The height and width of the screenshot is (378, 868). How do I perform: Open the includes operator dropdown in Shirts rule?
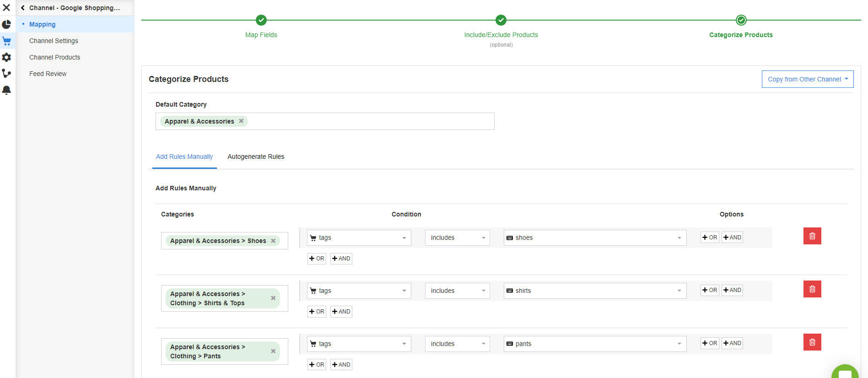458,291
